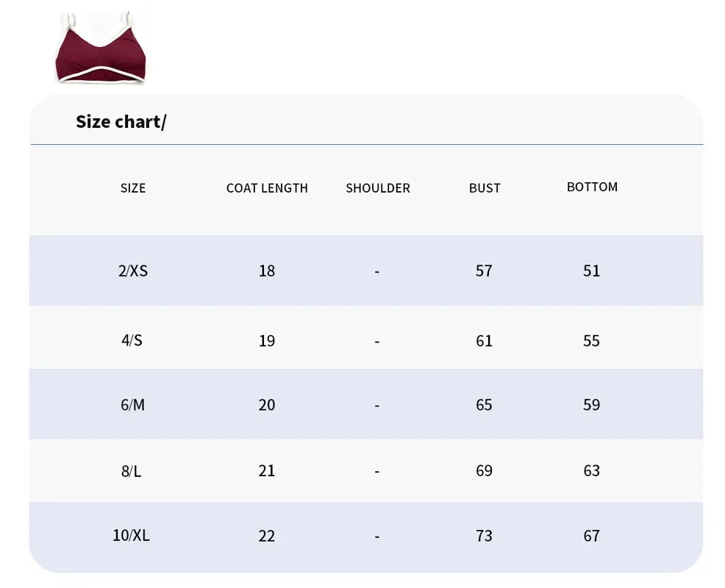
Task: Click bust value 57 for 2/XS
Action: point(484,270)
